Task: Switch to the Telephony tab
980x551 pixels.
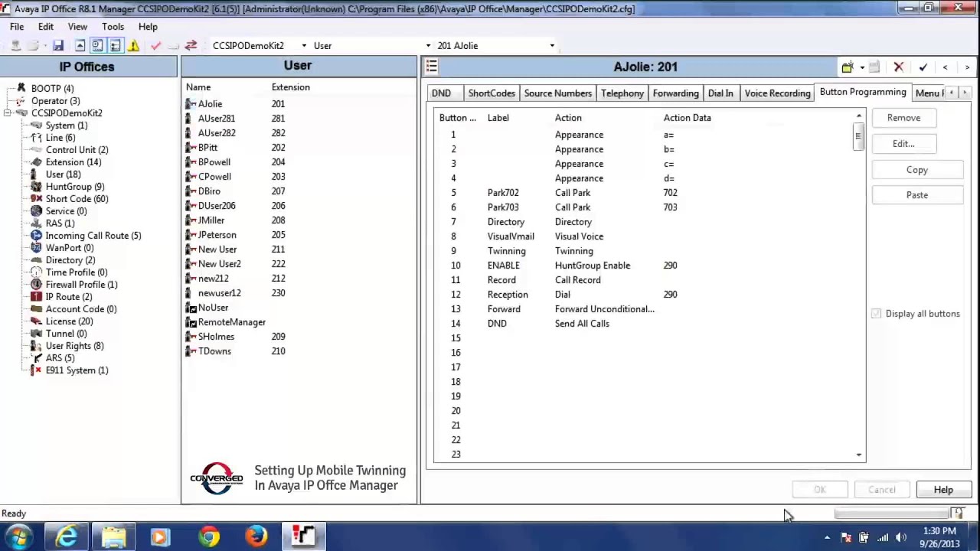Action: point(622,93)
